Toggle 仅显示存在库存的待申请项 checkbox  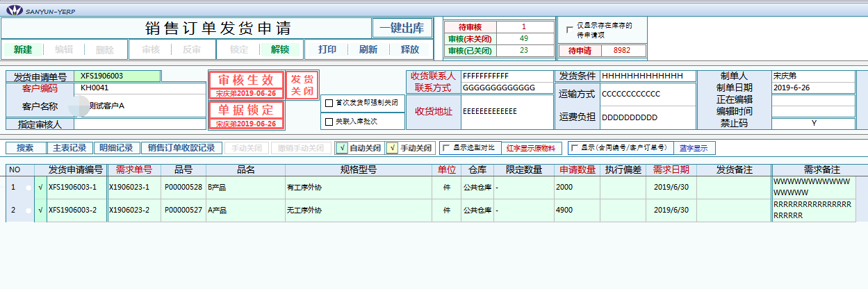click(x=570, y=30)
